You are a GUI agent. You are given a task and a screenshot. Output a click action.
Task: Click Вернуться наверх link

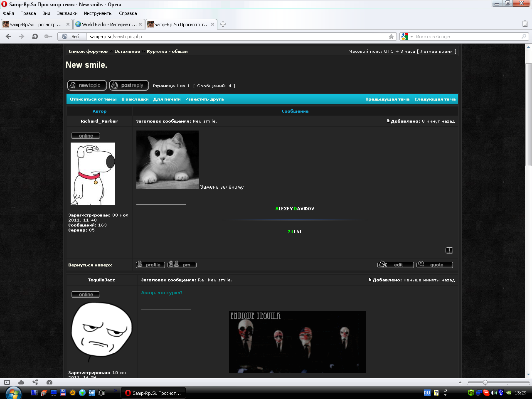90,265
